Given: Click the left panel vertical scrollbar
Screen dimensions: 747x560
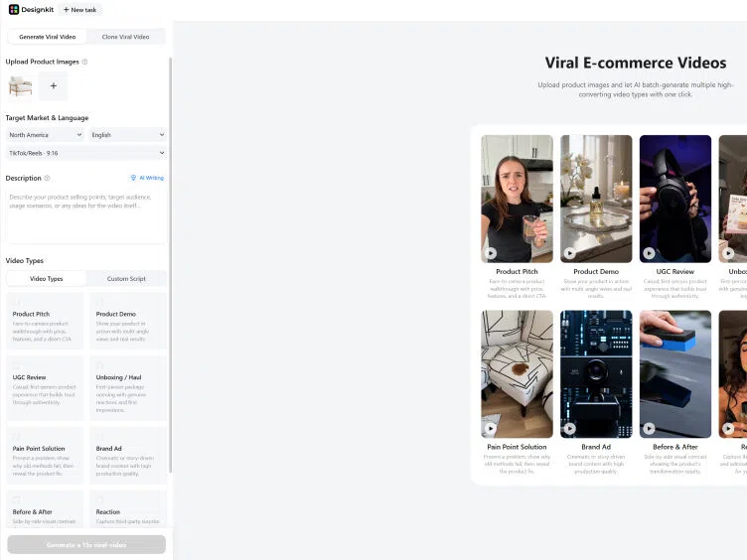Looking at the screenshot, I should pyautogui.click(x=170, y=264).
